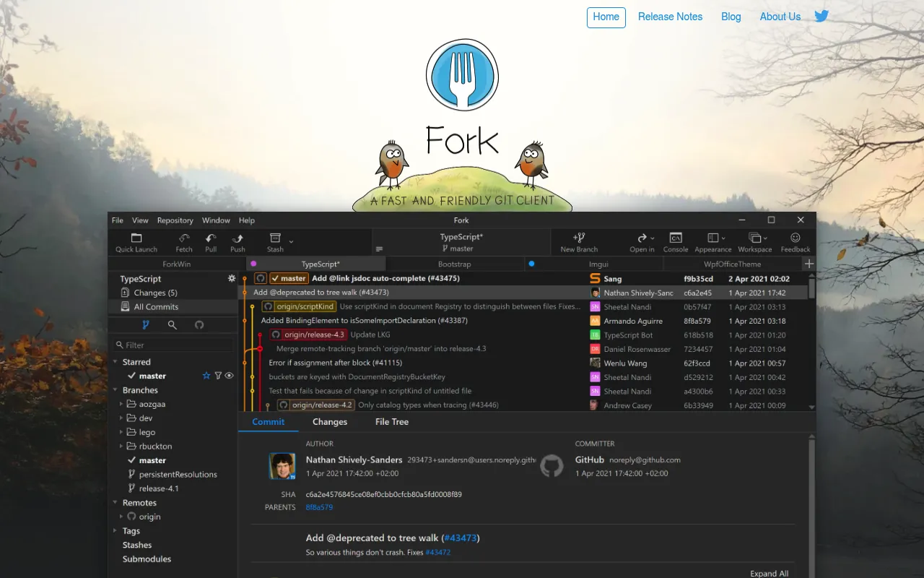Viewport: 924px width, 578px height.
Task: Toggle star on starred master branch
Action: tap(206, 376)
